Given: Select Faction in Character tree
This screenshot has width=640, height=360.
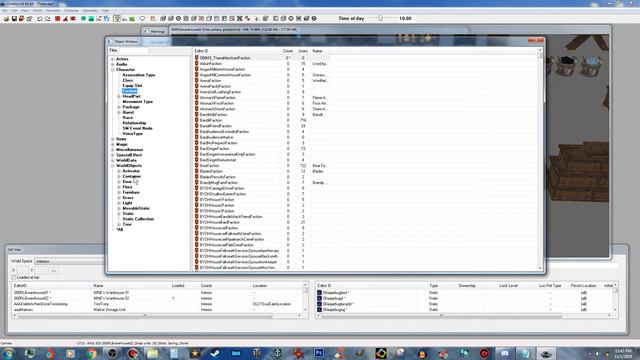Looking at the screenshot, I should pyautogui.click(x=129, y=91).
